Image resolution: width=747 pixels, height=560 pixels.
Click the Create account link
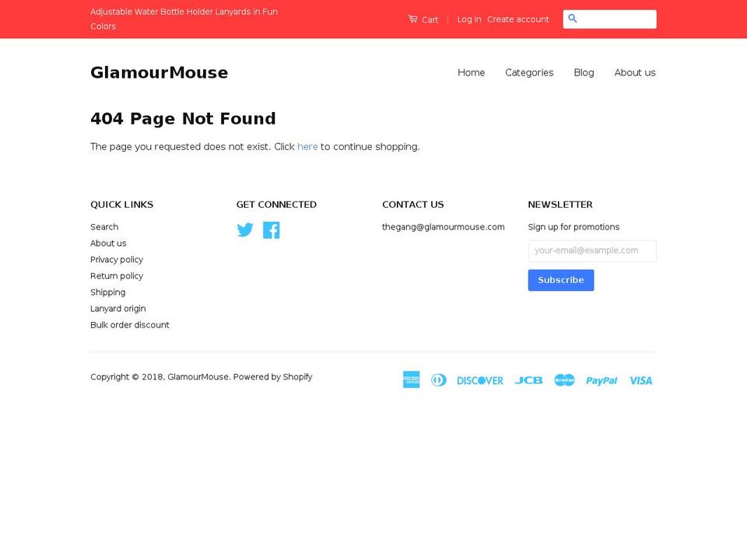(518, 19)
